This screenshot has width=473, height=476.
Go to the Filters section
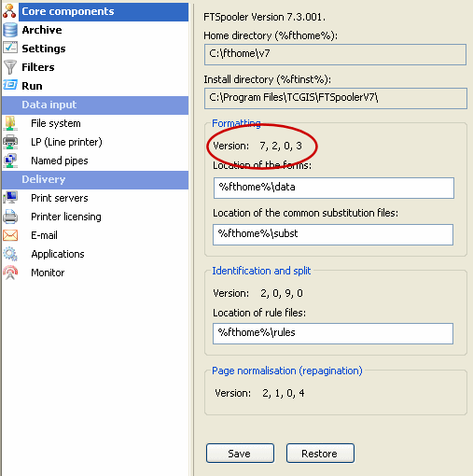pyautogui.click(x=38, y=67)
